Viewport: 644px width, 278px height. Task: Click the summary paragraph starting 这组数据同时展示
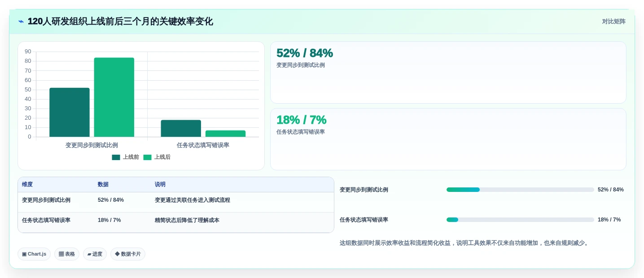[x=465, y=243]
